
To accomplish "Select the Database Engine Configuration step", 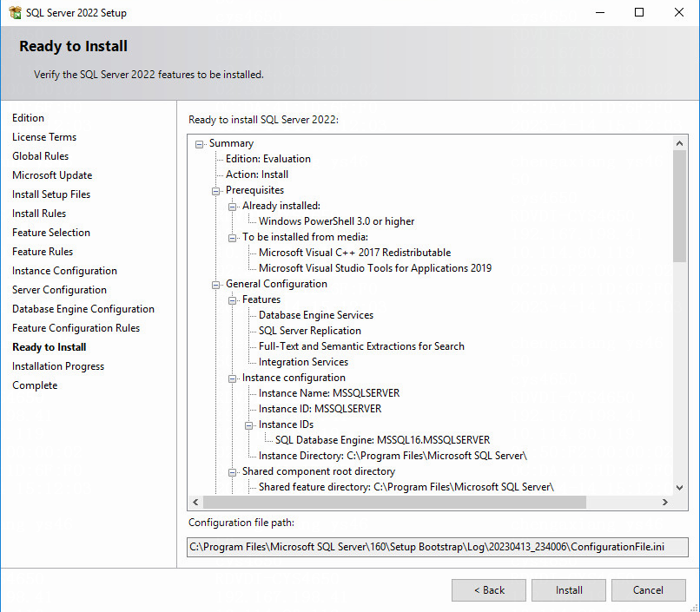I will (83, 309).
